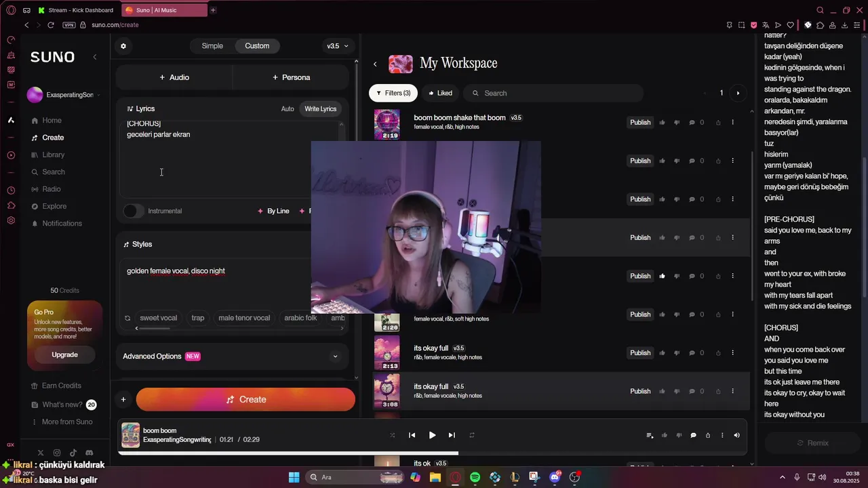Open Spotify from the Windows taskbar
Screen dimensions: 868x488
475,477
